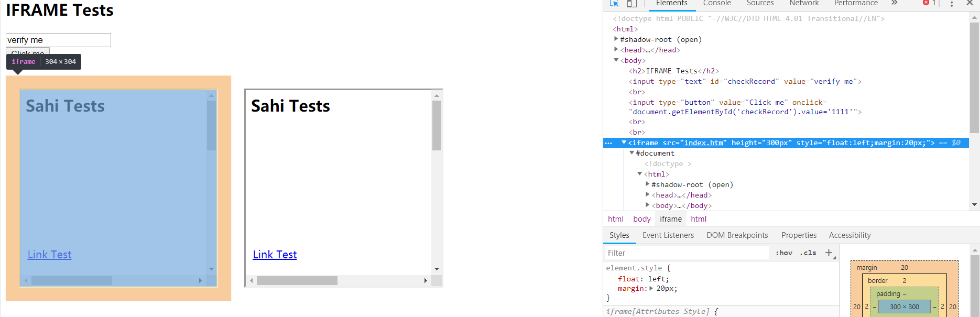Image resolution: width=980 pixels, height=317 pixels.
Task: Click the second iframe's horizontal scrollbar thumb
Action: (x=297, y=281)
